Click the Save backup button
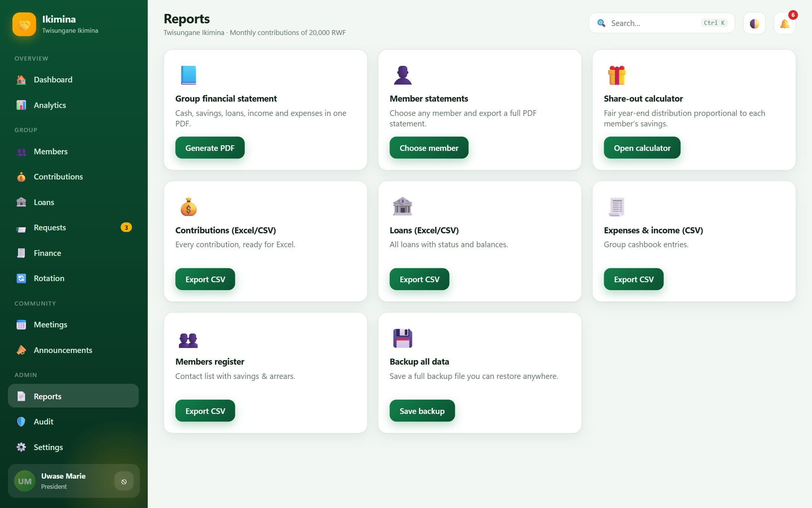Screen dimensions: 812x508 [x=422, y=411]
